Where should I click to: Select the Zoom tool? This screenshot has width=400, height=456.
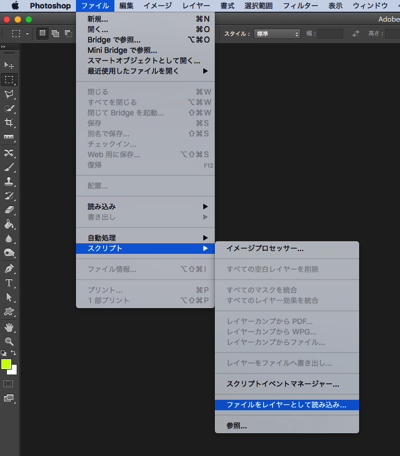click(9, 341)
